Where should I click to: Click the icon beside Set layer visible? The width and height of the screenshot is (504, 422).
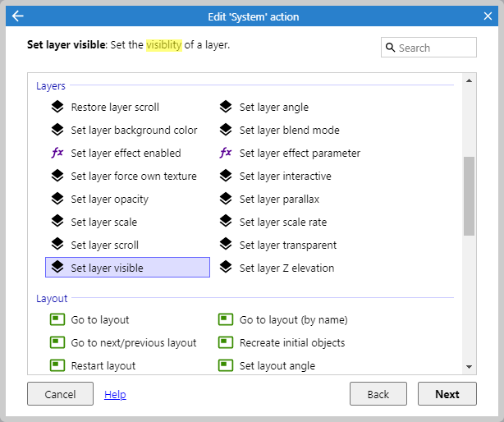(57, 268)
